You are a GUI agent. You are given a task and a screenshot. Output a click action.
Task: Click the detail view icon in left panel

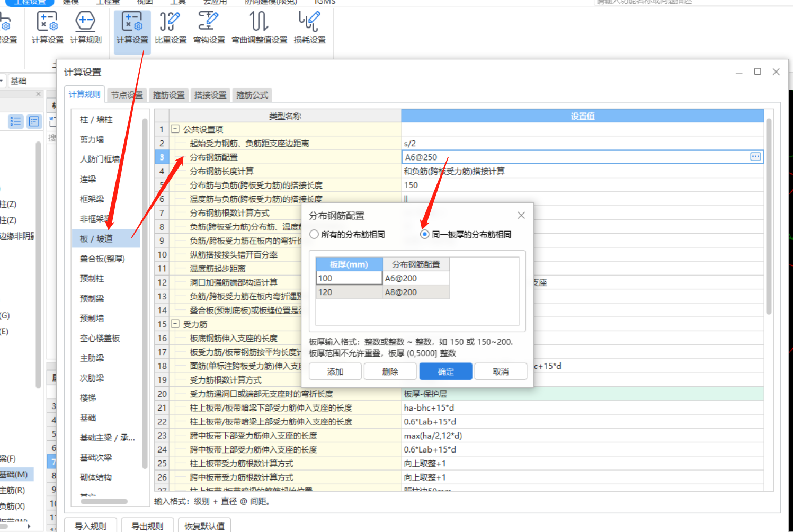(x=34, y=121)
